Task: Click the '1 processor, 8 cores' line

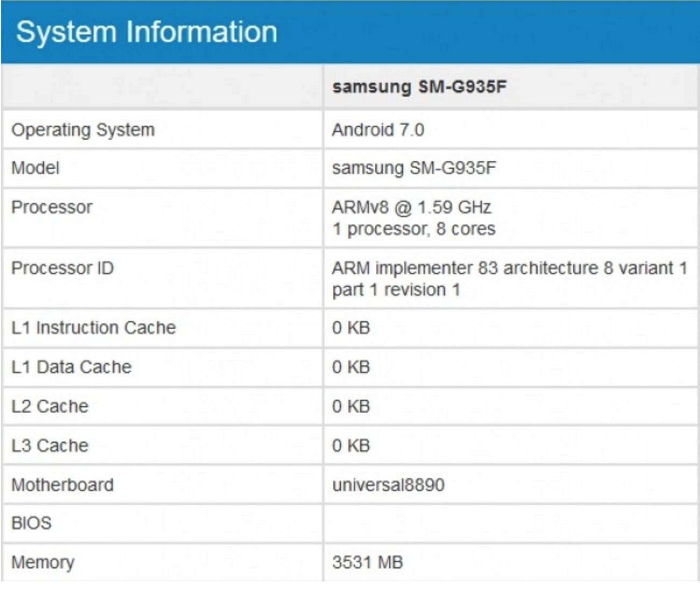Action: point(413,229)
